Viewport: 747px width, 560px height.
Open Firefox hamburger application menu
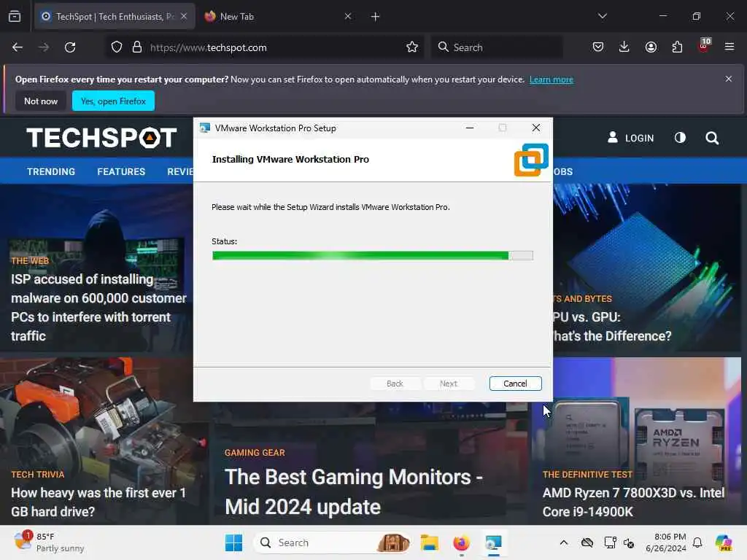click(729, 47)
